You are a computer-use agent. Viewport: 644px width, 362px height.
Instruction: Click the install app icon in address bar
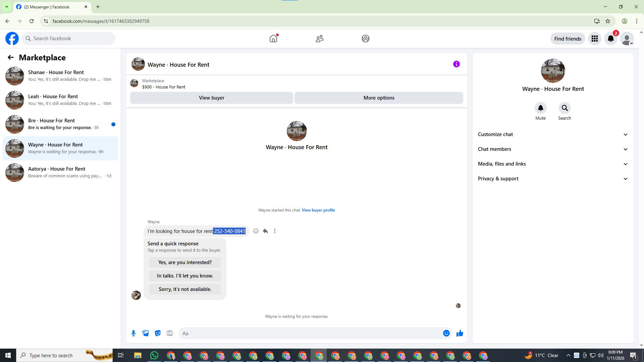tap(597, 21)
